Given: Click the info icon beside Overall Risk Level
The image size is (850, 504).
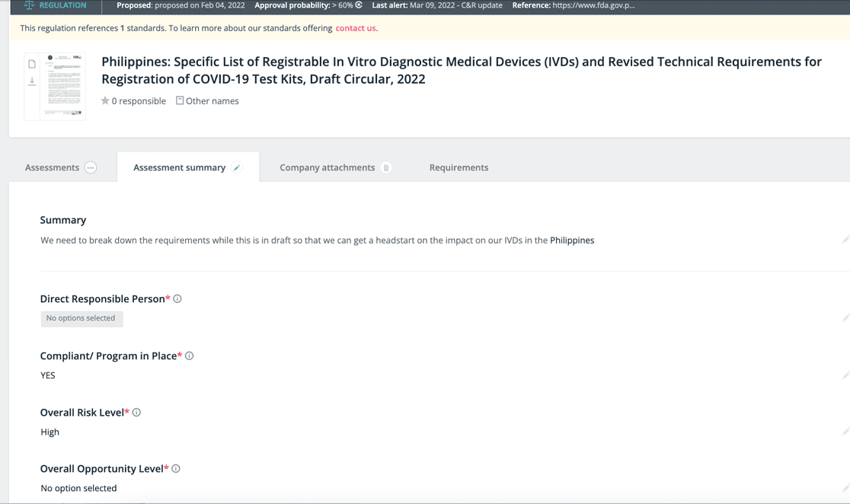Looking at the screenshot, I should coord(136,413).
